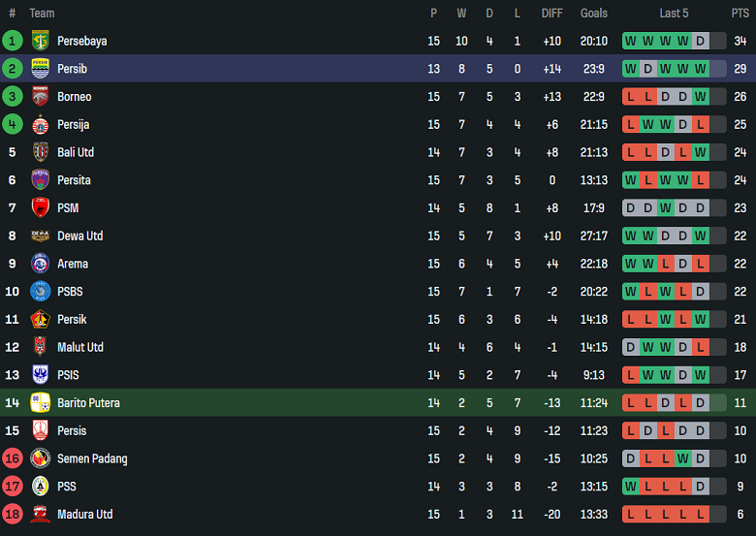Click the PSBS blue round badge
756x536 pixels.
40,291
